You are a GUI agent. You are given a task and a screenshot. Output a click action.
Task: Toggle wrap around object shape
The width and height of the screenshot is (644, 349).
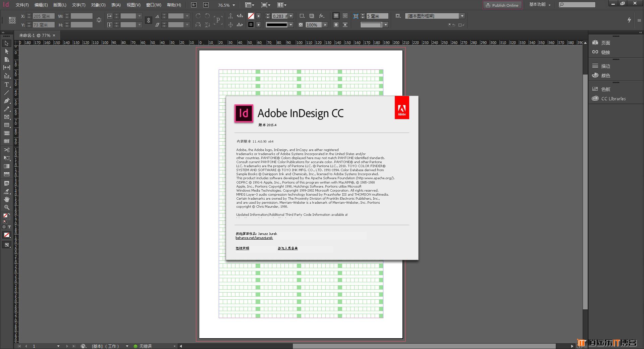(x=336, y=25)
